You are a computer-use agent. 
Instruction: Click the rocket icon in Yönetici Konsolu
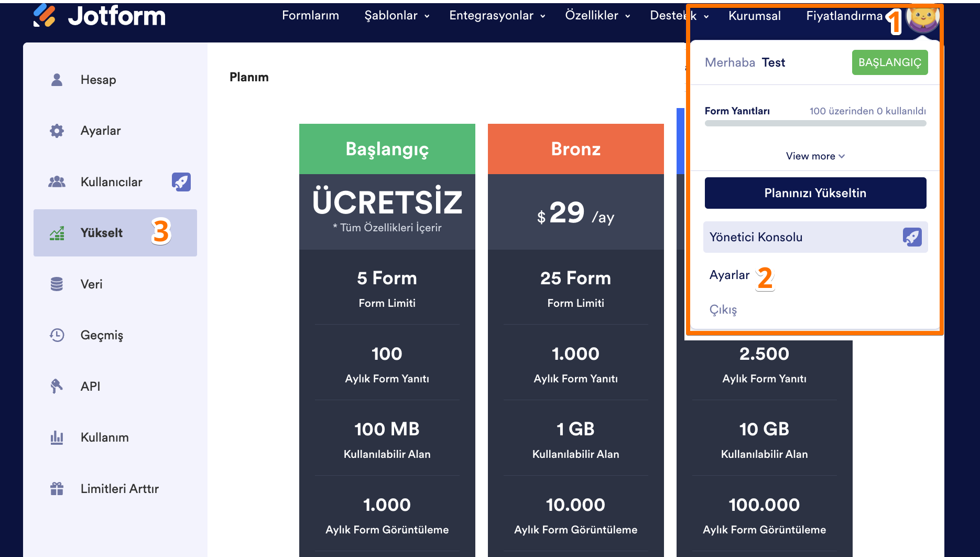click(912, 237)
